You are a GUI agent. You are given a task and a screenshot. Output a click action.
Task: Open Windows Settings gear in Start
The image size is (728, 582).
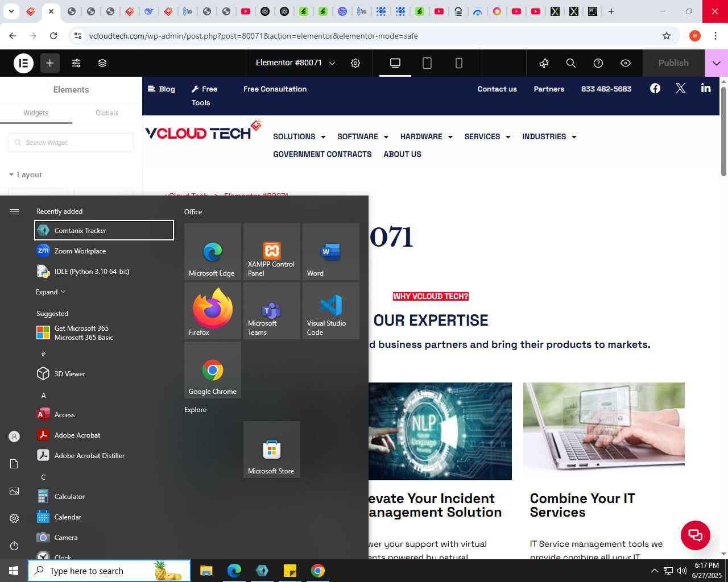[14, 518]
